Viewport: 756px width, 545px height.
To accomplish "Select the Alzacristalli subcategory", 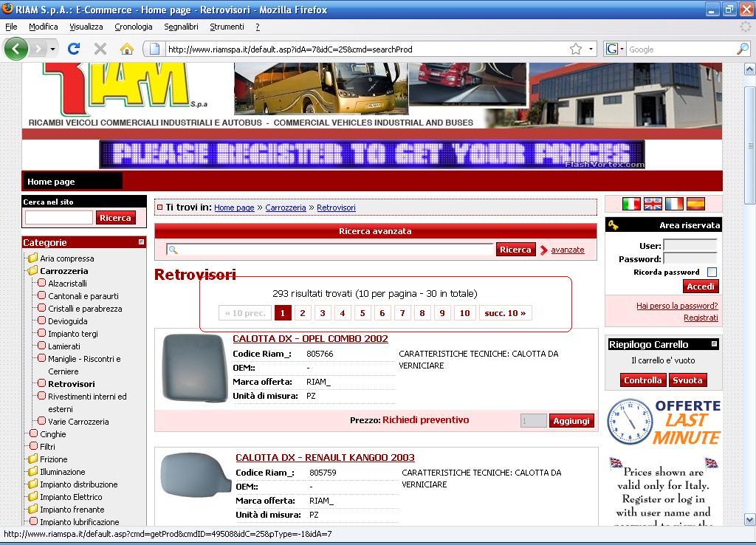I will 67,283.
